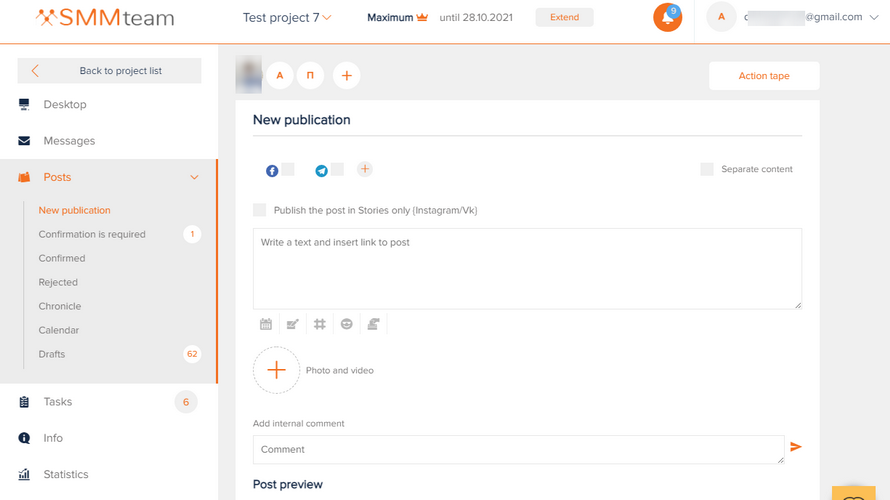The height and width of the screenshot is (500, 890).
Task: Open the emoji picker icon
Action: tap(346, 324)
